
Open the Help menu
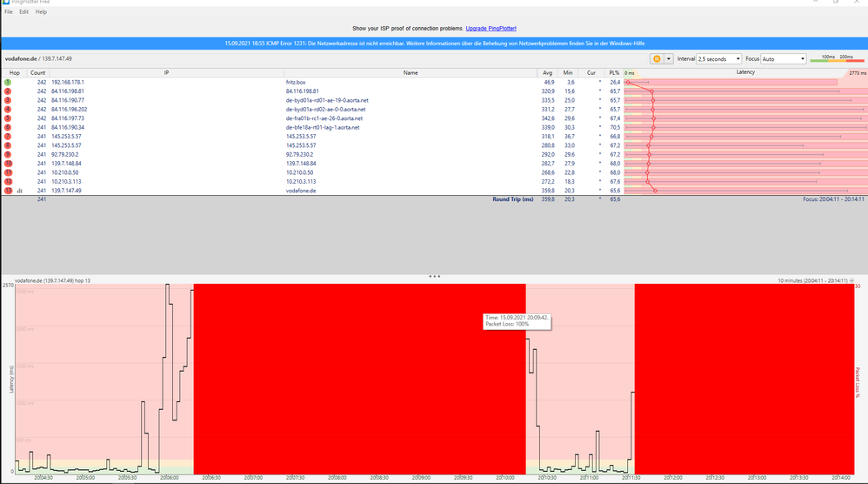pos(41,11)
